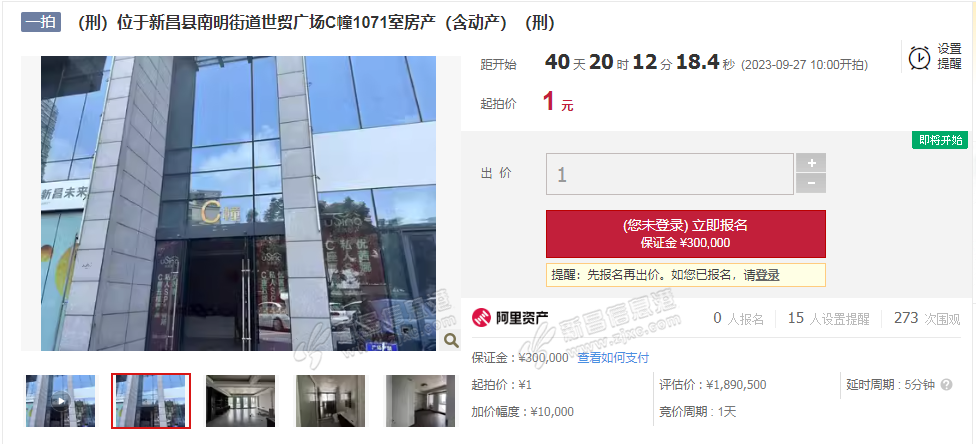Click the 出价 bid amount input field

tap(670, 174)
